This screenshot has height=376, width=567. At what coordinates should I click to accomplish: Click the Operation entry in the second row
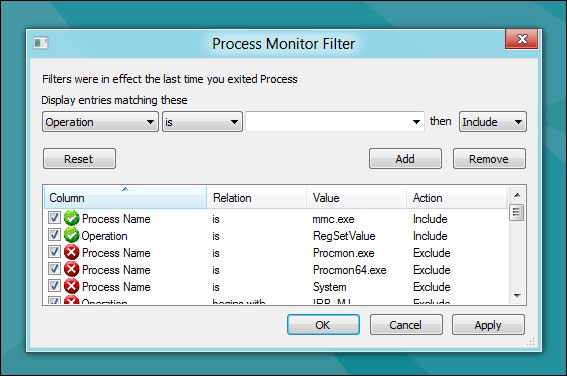(x=104, y=236)
